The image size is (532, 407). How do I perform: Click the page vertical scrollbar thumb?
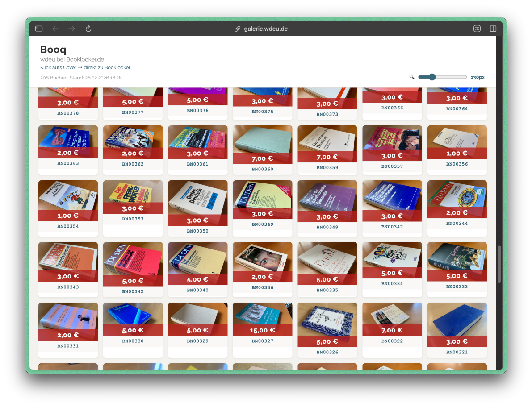click(x=499, y=264)
